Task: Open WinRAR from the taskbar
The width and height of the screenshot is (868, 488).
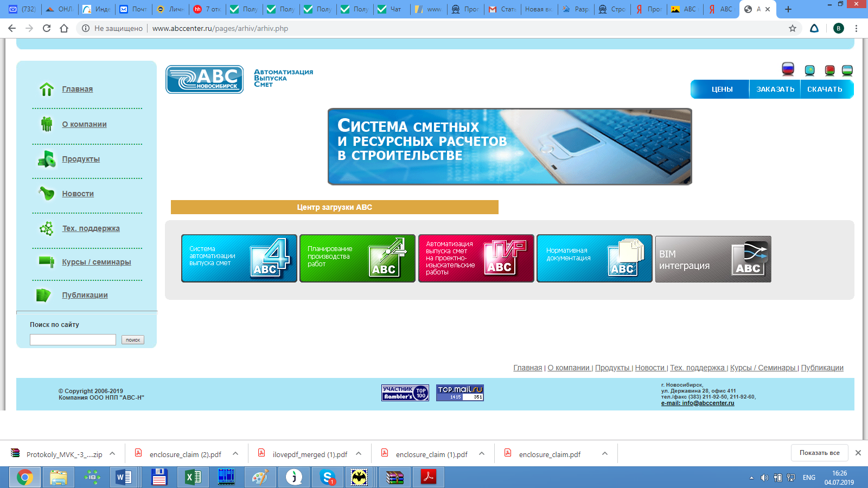Action: coord(394,477)
